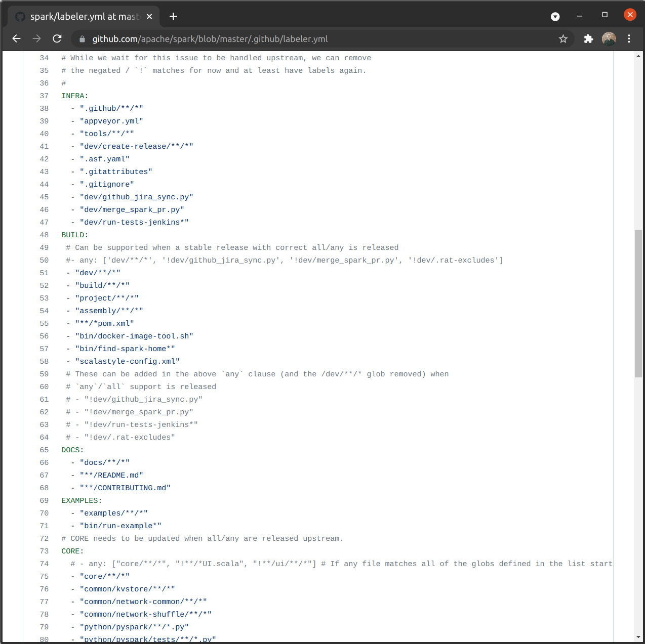Screen dimensions: 645x644
Task: Click the scrollbar up arrow
Action: pyautogui.click(x=638, y=56)
